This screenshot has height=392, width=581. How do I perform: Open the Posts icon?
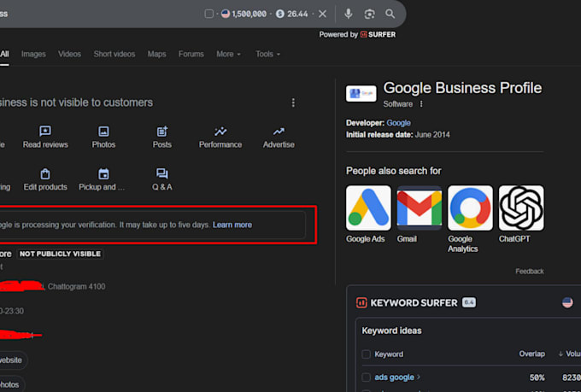click(x=162, y=132)
